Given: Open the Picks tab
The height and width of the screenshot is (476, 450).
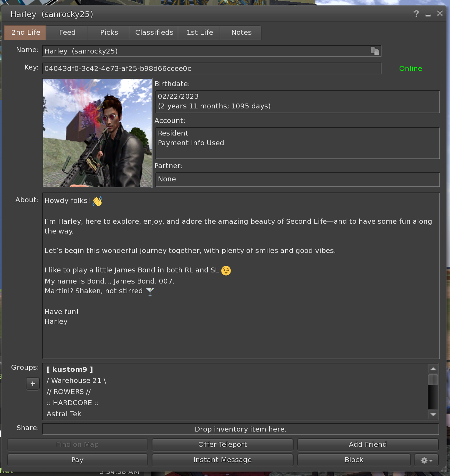Looking at the screenshot, I should pyautogui.click(x=109, y=32).
